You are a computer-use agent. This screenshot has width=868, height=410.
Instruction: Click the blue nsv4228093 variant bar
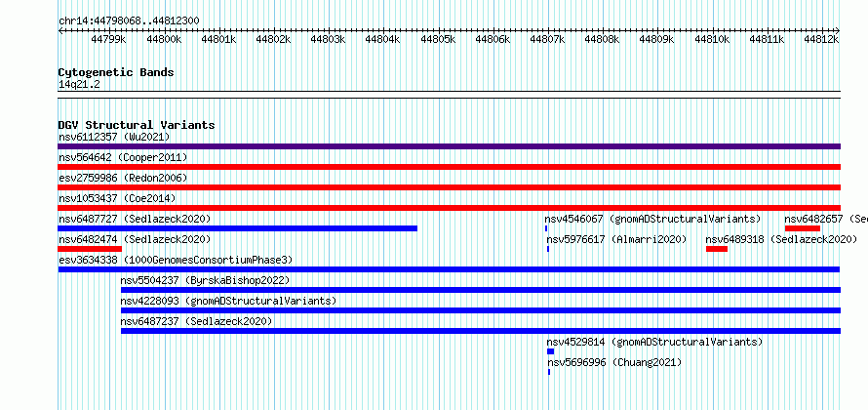(481, 310)
